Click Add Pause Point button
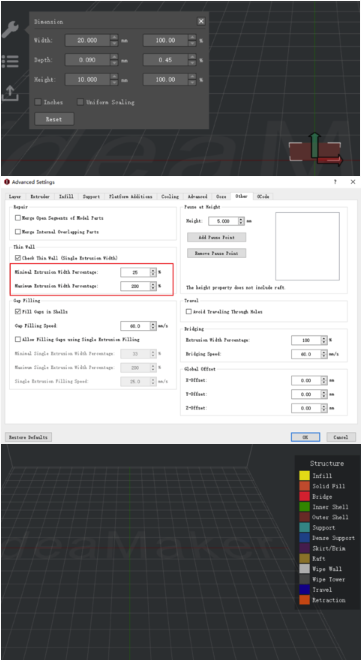The image size is (361, 660). pos(216,237)
